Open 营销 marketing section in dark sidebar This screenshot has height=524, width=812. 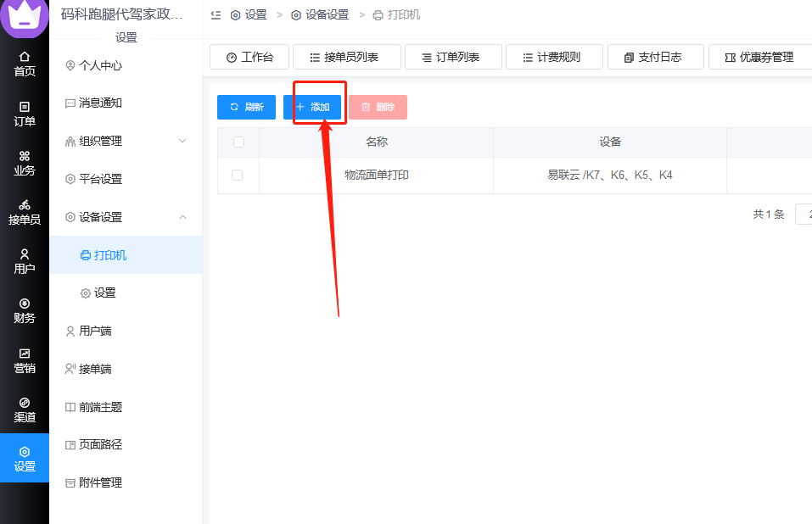point(25,360)
